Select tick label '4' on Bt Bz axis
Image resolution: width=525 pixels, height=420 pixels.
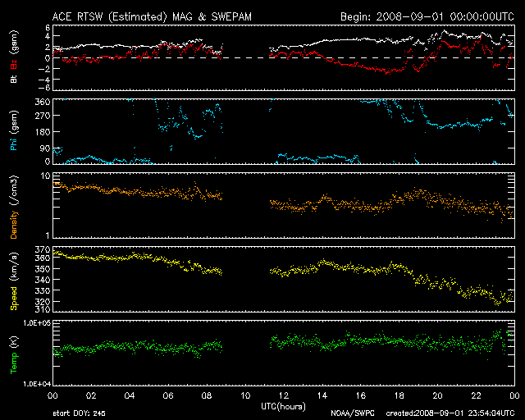pyautogui.click(x=48, y=36)
